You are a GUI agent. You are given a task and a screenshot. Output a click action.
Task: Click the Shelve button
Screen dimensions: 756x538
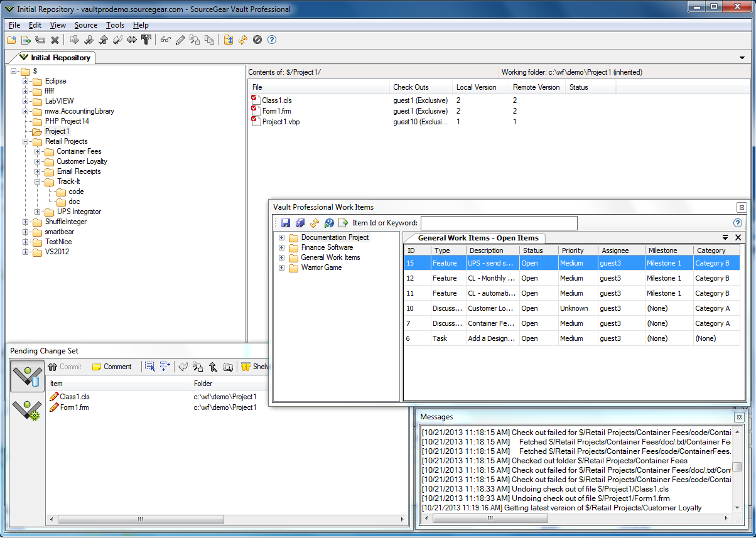254,367
